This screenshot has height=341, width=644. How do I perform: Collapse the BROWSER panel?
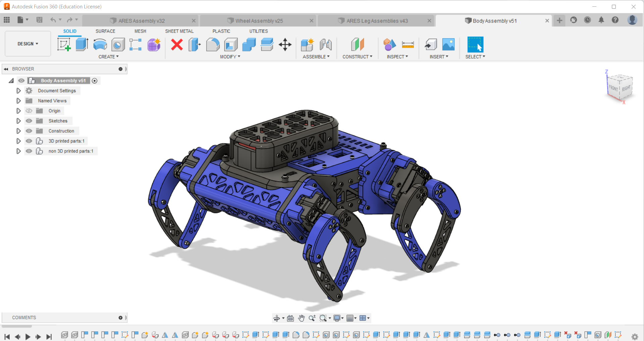coord(6,69)
